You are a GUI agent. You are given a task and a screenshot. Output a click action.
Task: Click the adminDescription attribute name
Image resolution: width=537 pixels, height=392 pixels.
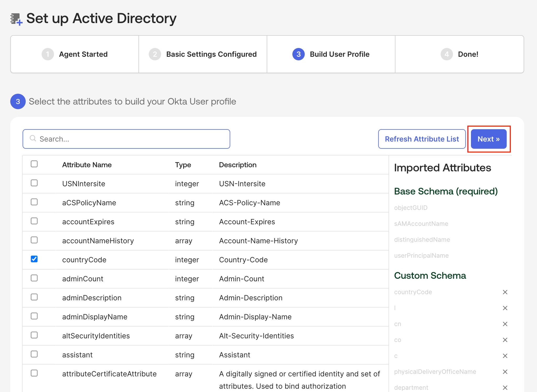click(92, 298)
